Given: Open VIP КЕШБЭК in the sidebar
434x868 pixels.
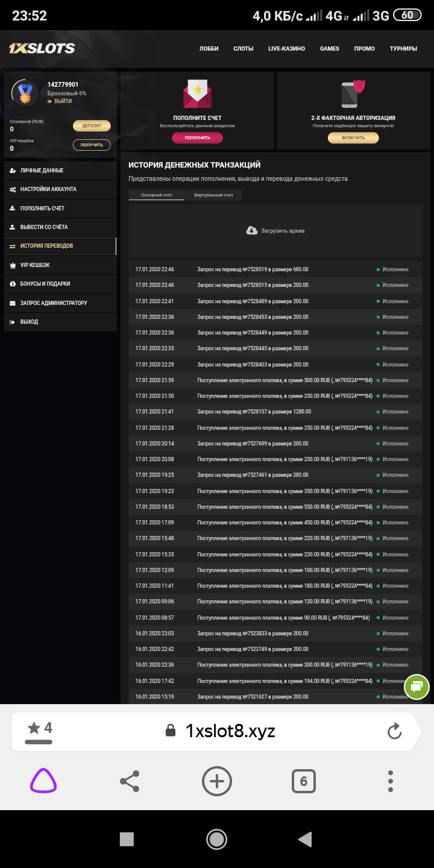Looking at the screenshot, I should pyautogui.click(x=35, y=265).
